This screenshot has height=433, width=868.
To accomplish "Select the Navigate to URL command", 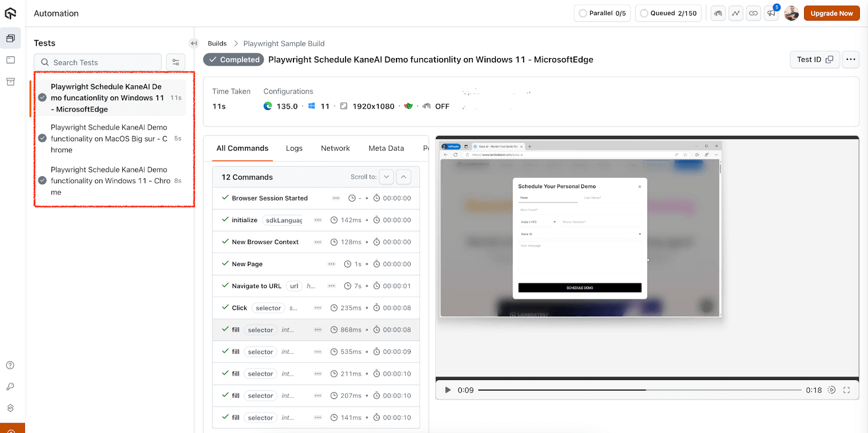I will click(316, 286).
